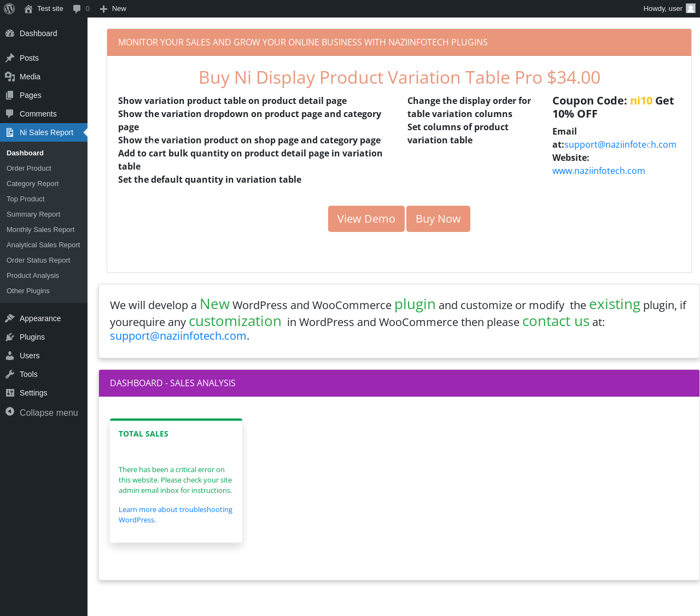Select Monthly Sales Report
Screen dimensions: 700x616
(x=40, y=230)
